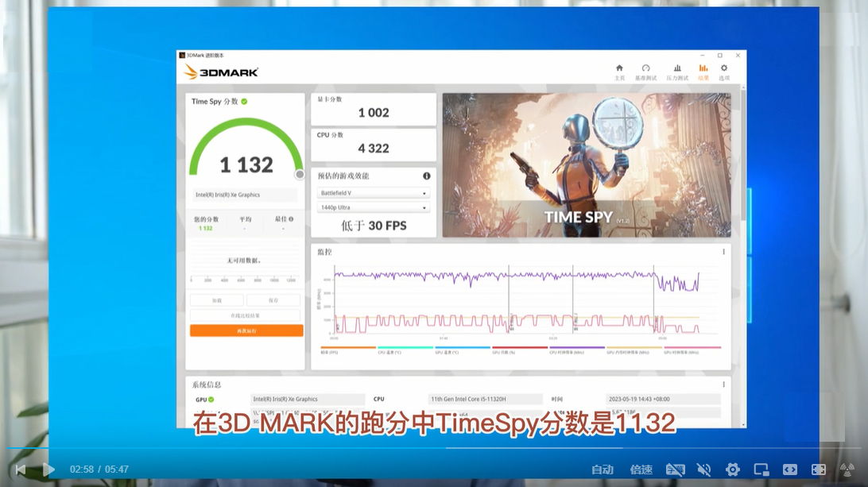Click the Time Spy benchmark artwork thumbnail

pos(587,165)
